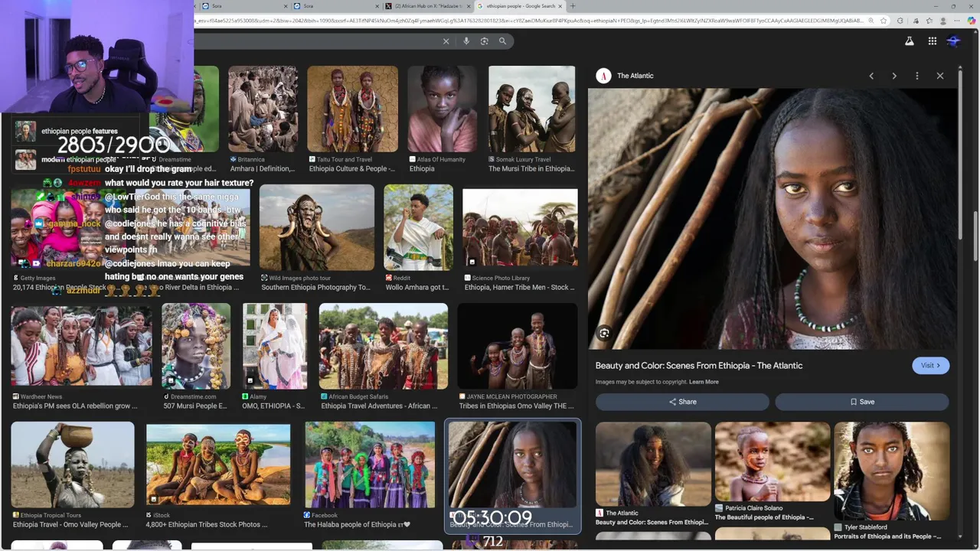Open African Budget Safaris image result
The image size is (980, 551).
pos(383,346)
